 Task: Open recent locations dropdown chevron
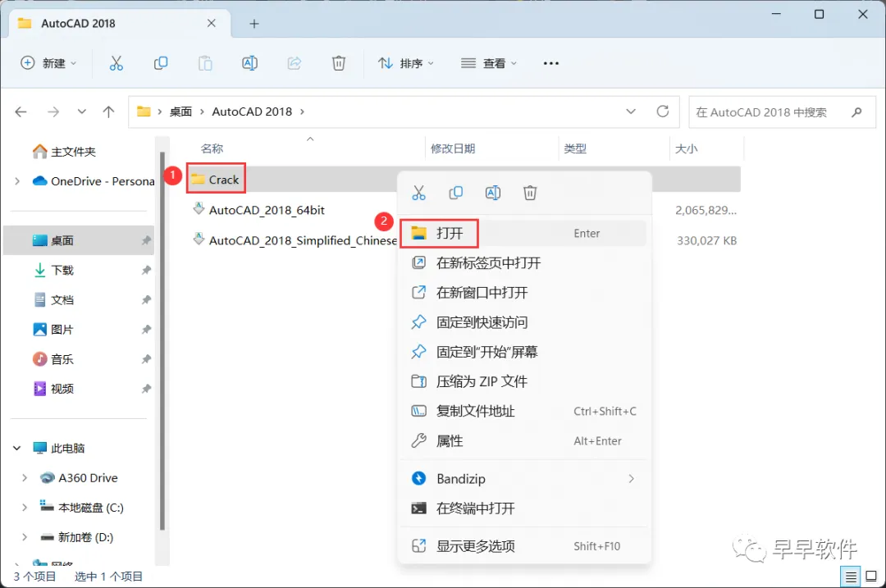(82, 112)
